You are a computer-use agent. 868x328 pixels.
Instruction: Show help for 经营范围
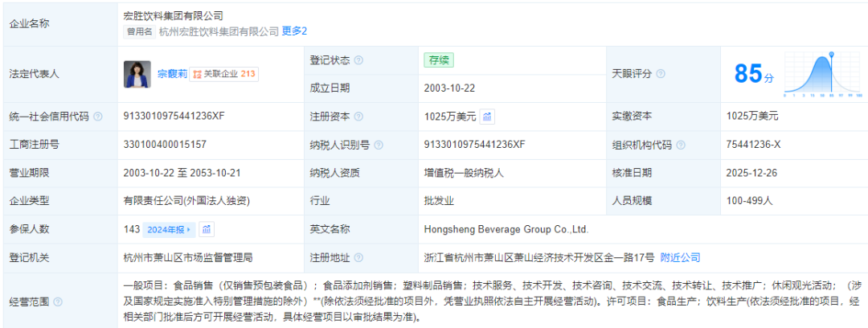coord(58,302)
